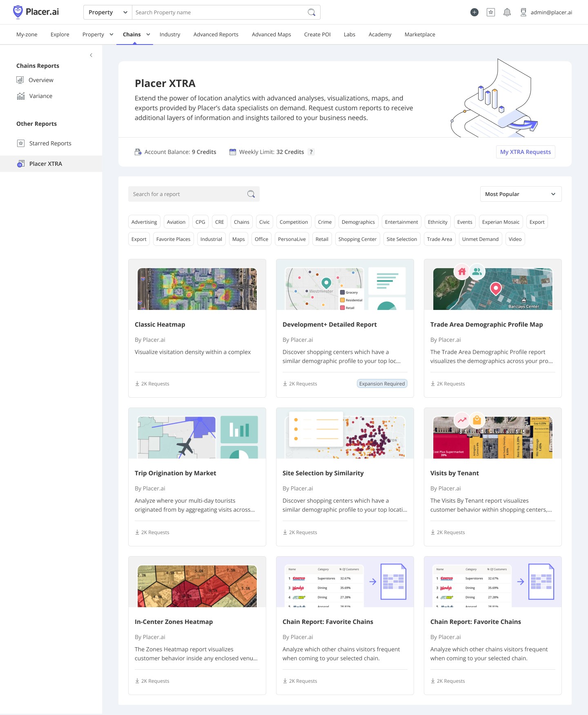
Task: Select the Video filter tag
Action: point(515,239)
